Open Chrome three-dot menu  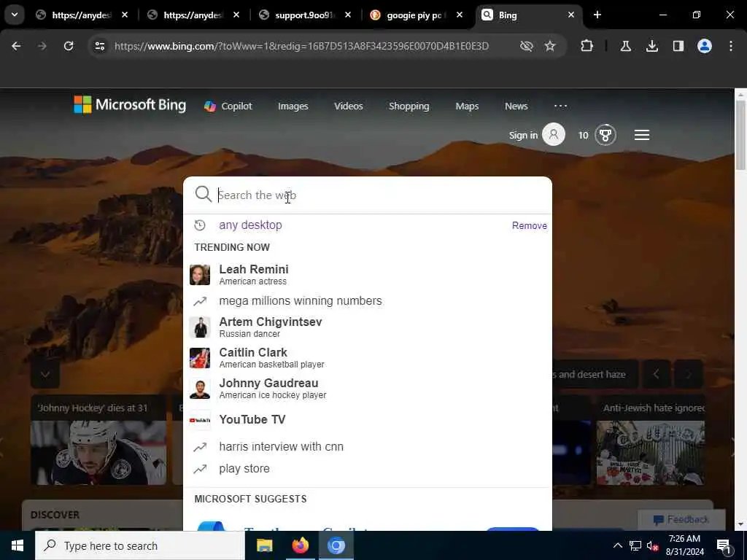point(731,46)
